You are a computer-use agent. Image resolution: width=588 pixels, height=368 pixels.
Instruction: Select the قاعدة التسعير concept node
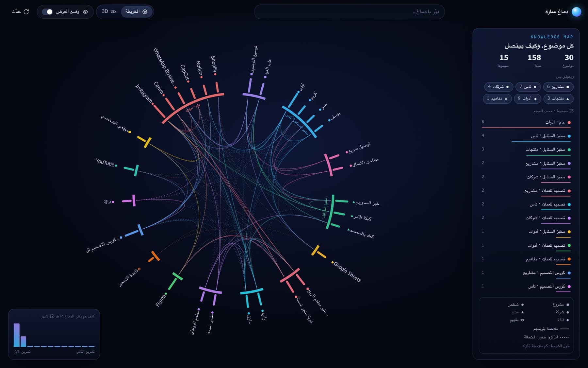click(130, 278)
